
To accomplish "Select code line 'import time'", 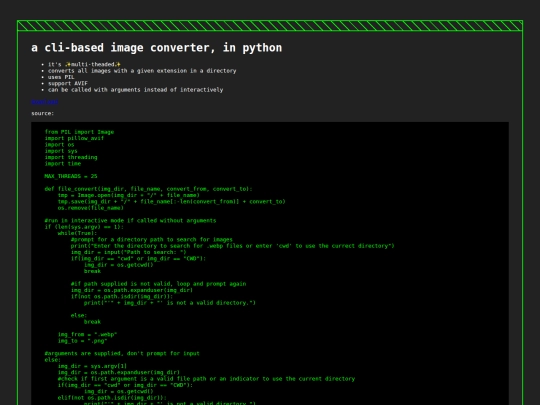I will (x=63, y=164).
